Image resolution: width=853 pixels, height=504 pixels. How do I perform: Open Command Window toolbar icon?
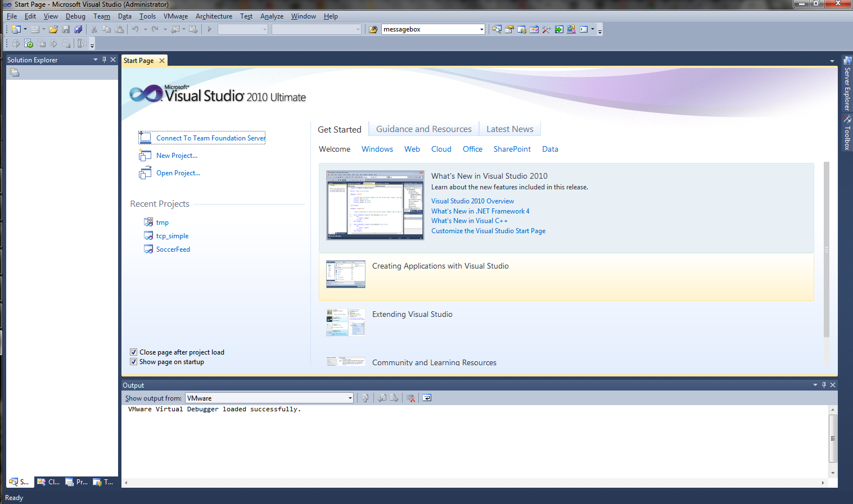(x=584, y=29)
